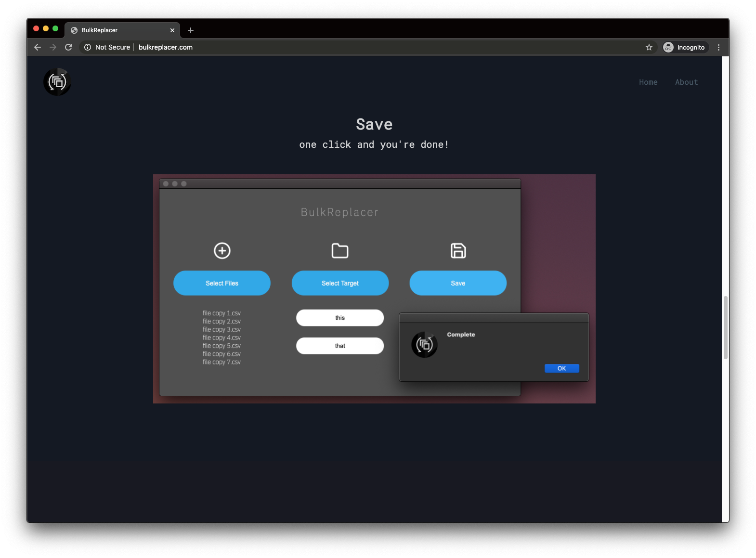Click the blue Save button
756x558 pixels.
coord(458,283)
